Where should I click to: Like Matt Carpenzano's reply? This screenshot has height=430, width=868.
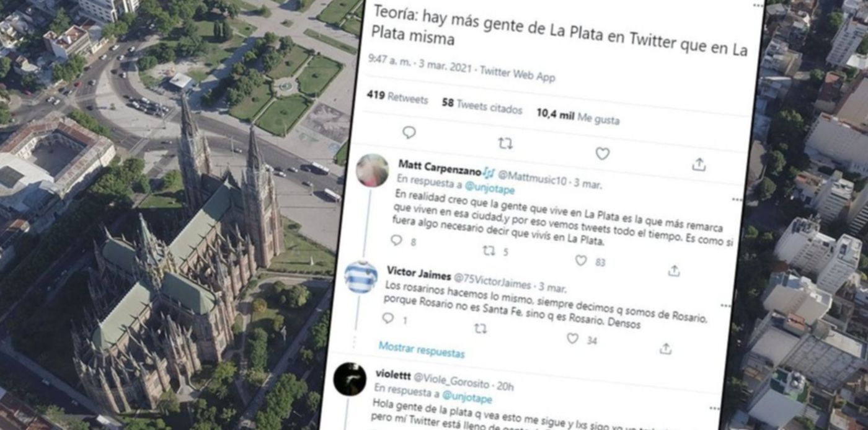tap(581, 261)
